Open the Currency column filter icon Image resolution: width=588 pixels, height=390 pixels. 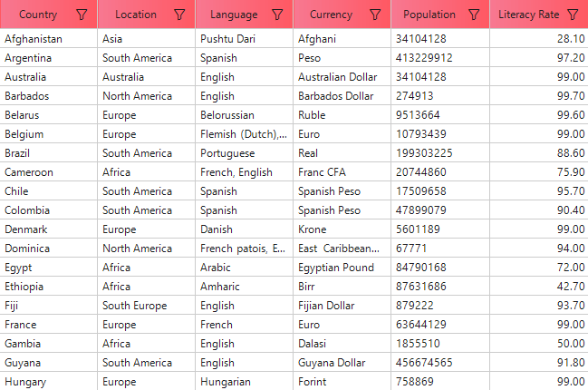[374, 15]
